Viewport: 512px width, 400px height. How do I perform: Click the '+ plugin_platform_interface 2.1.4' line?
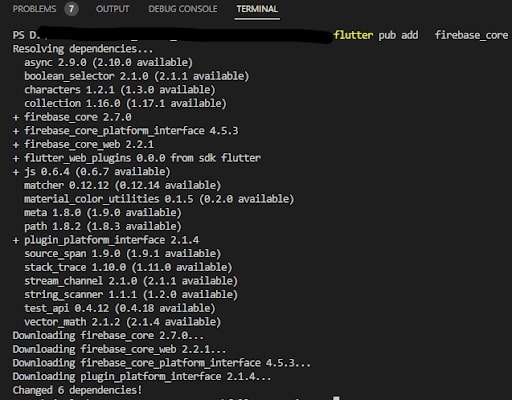106,240
